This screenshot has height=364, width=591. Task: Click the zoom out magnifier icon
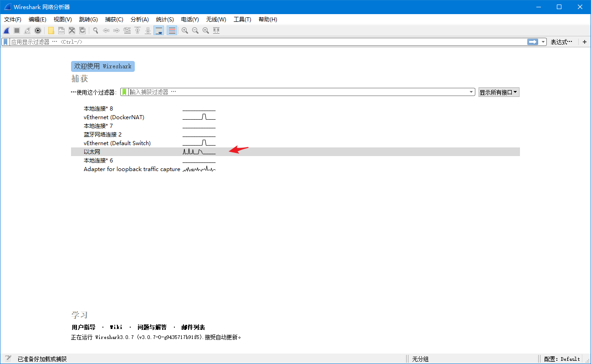tap(195, 30)
